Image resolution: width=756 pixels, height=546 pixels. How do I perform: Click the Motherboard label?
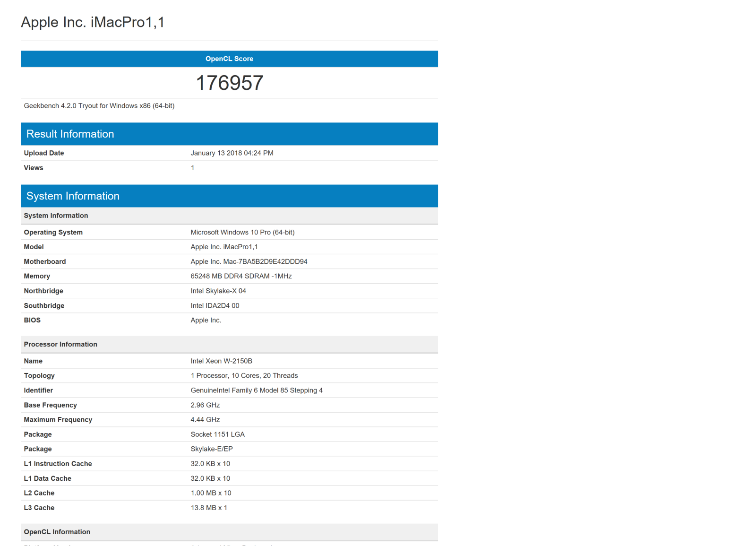[45, 261]
